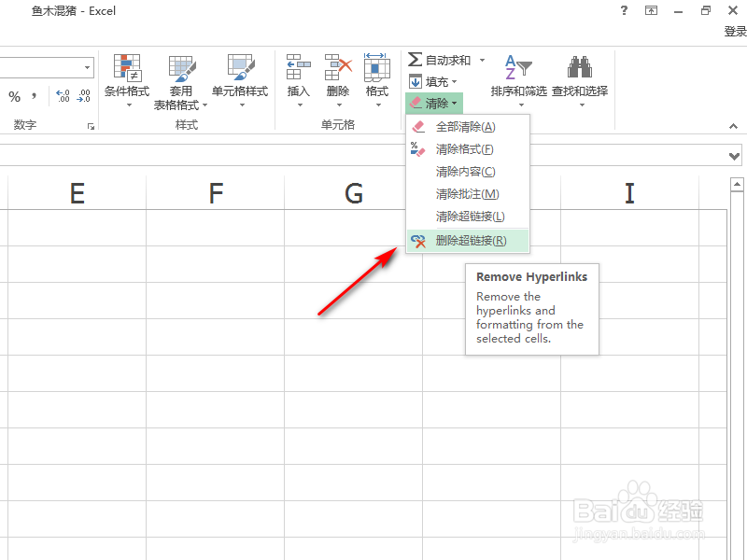Click the 登录 sign-in link
The width and height of the screenshot is (747, 560).
[x=734, y=30]
